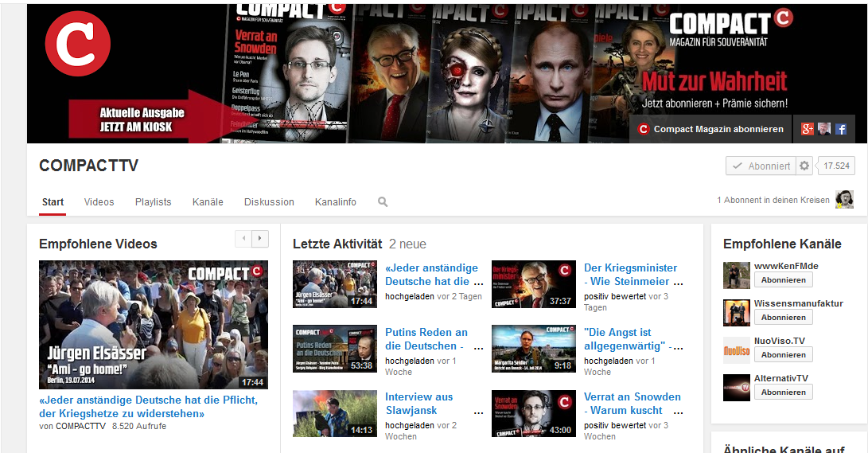This screenshot has height=453, width=868.
Task: Open the Kanäle tab
Action: click(208, 202)
